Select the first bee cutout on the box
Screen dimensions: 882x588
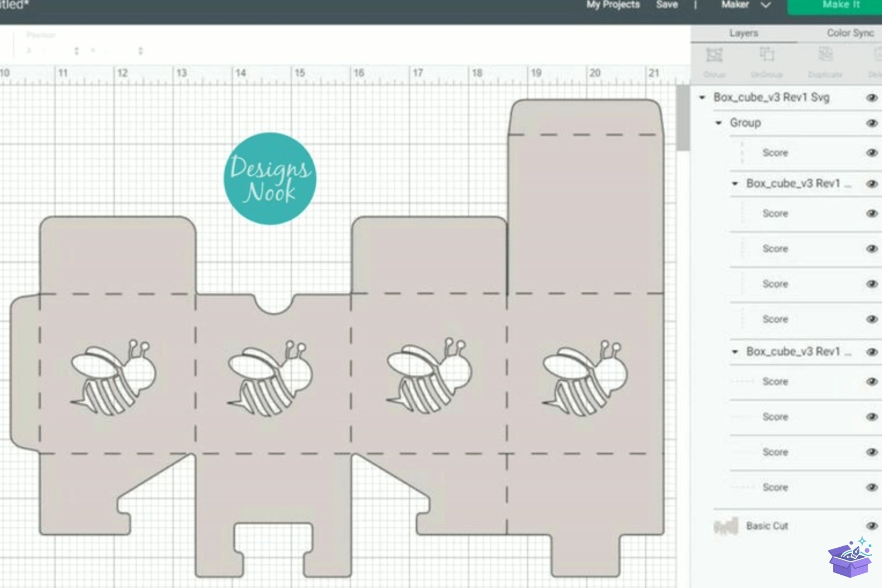pyautogui.click(x=114, y=377)
